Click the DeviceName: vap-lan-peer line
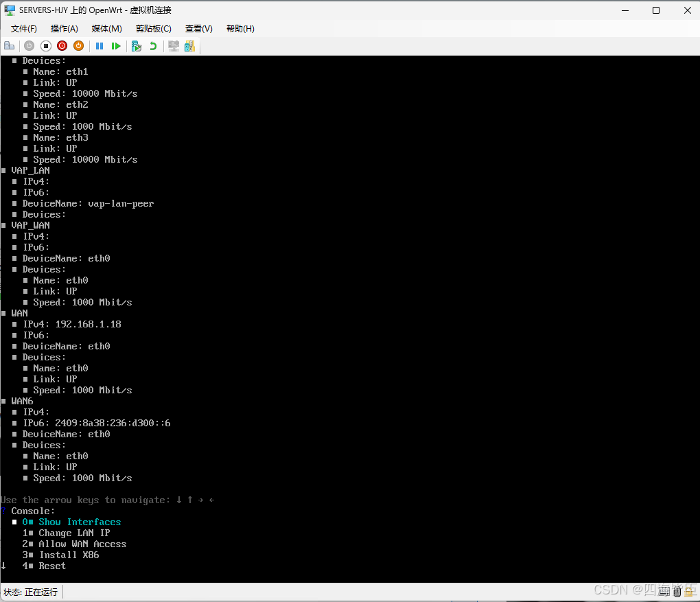700x602 pixels. click(88, 204)
